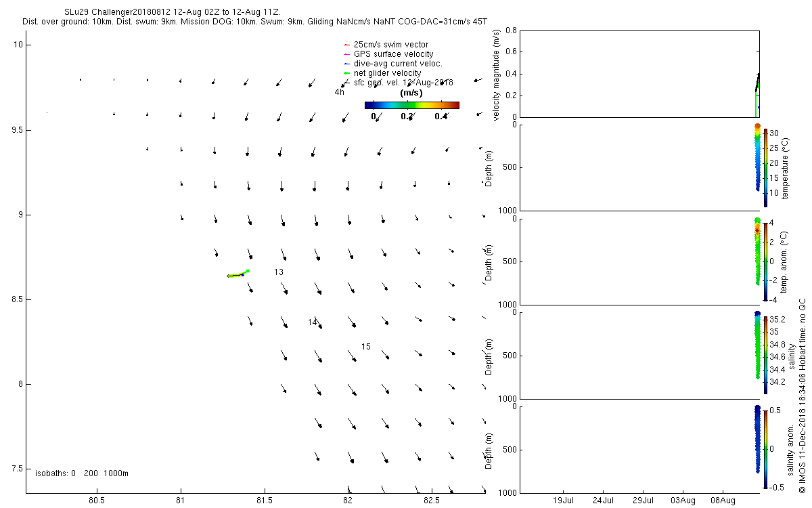This screenshot has width=812, height=508.
Task: Click the '80.5' longitude tick label
Action: [x=97, y=501]
